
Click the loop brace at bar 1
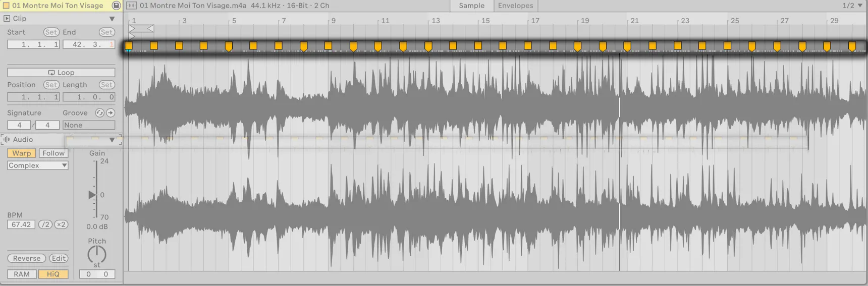click(141, 29)
